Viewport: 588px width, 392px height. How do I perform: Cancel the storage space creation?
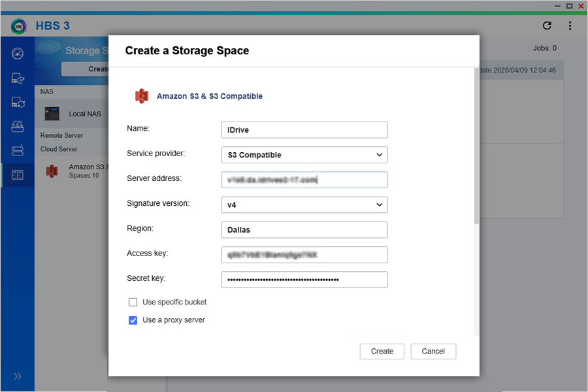(x=433, y=351)
